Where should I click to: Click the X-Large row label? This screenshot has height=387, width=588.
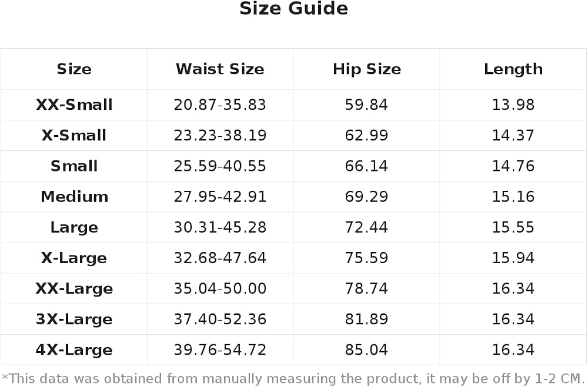74,258
